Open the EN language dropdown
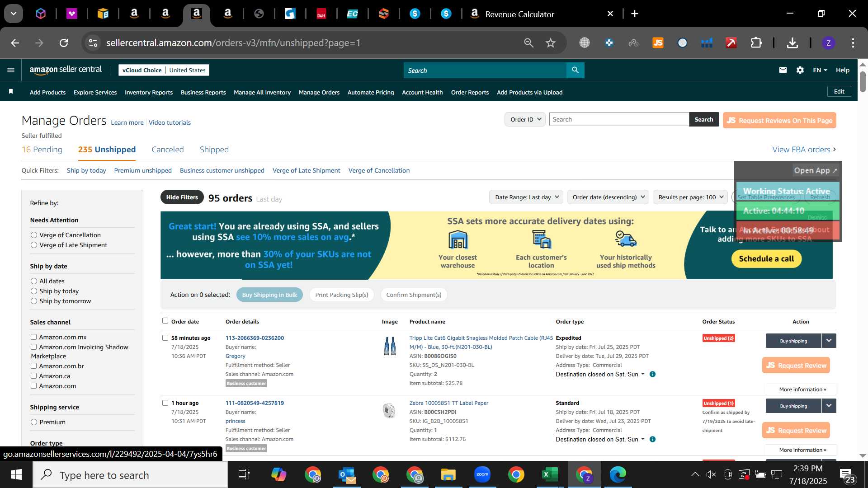This screenshot has height=488, width=868. pos(820,70)
